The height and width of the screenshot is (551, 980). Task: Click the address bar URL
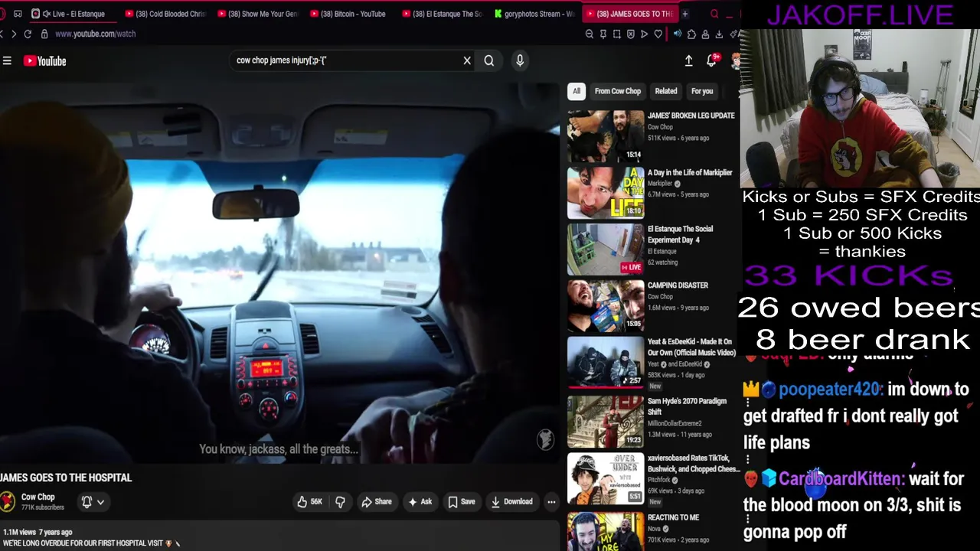click(95, 34)
